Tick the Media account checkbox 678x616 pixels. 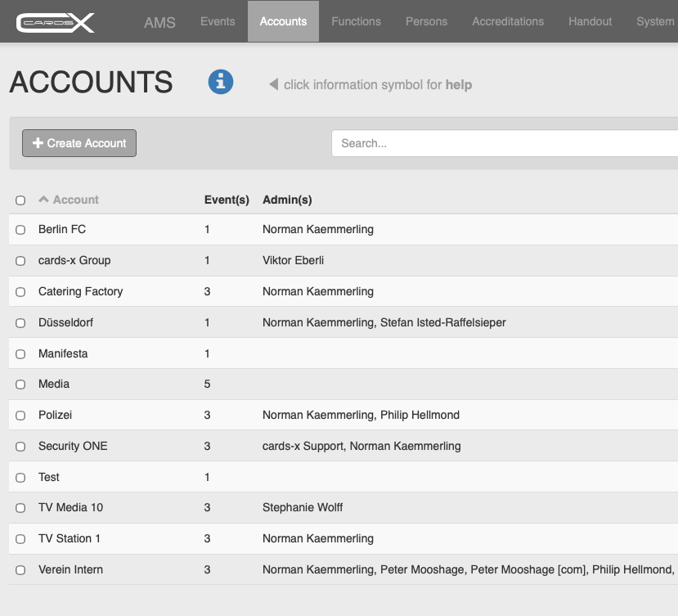[20, 384]
